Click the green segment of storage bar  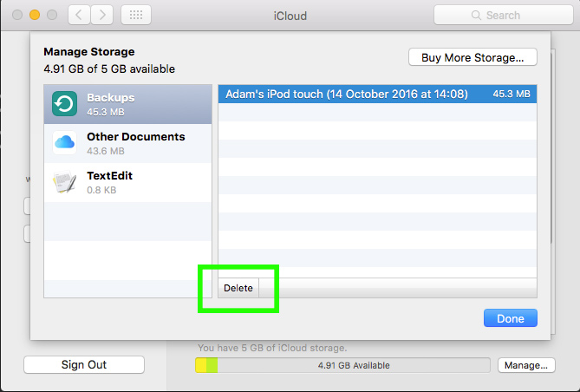pyautogui.click(x=212, y=365)
